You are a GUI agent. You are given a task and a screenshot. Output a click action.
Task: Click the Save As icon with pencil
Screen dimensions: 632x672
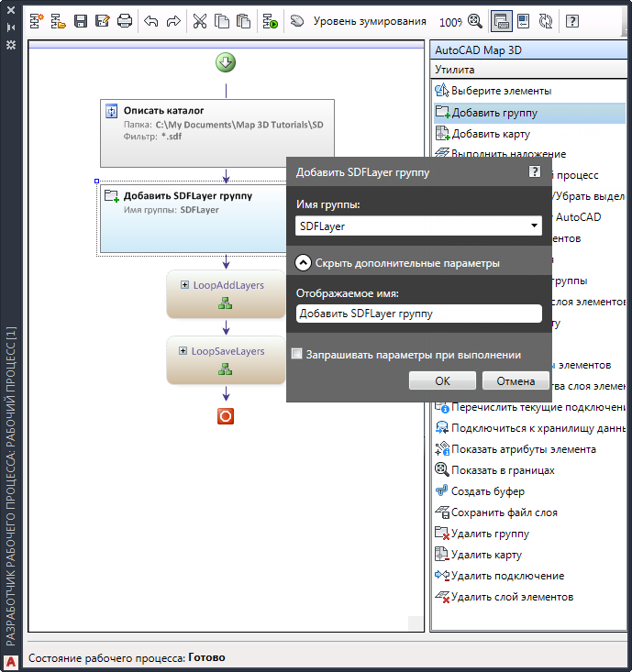point(103,20)
